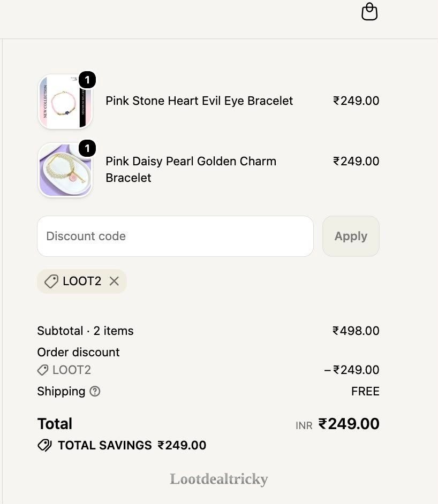Click the Shipping label
Viewport: 438px width, 504px height.
[x=61, y=391]
